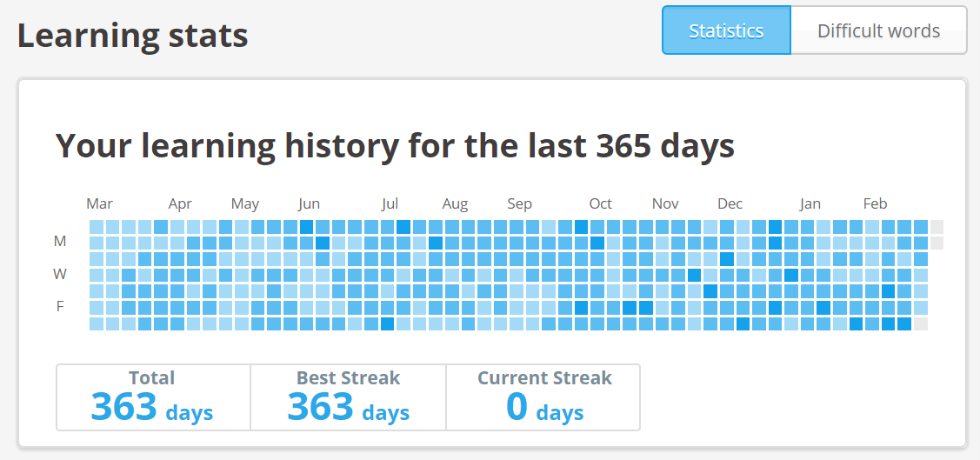This screenshot has width=980, height=460.
Task: Click the Dec month label
Action: tap(730, 203)
